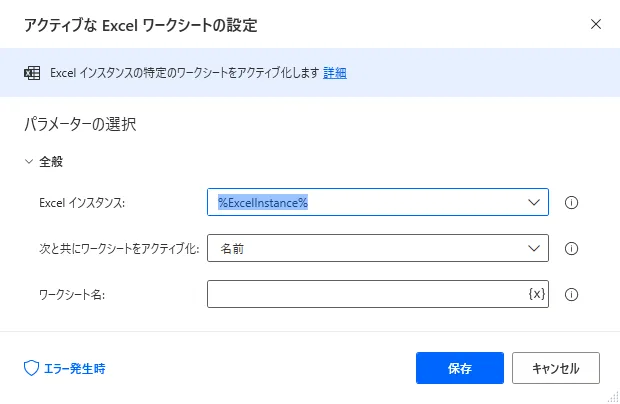Click the Excel icon in the info banner
Image resolution: width=620 pixels, height=404 pixels.
(x=32, y=73)
